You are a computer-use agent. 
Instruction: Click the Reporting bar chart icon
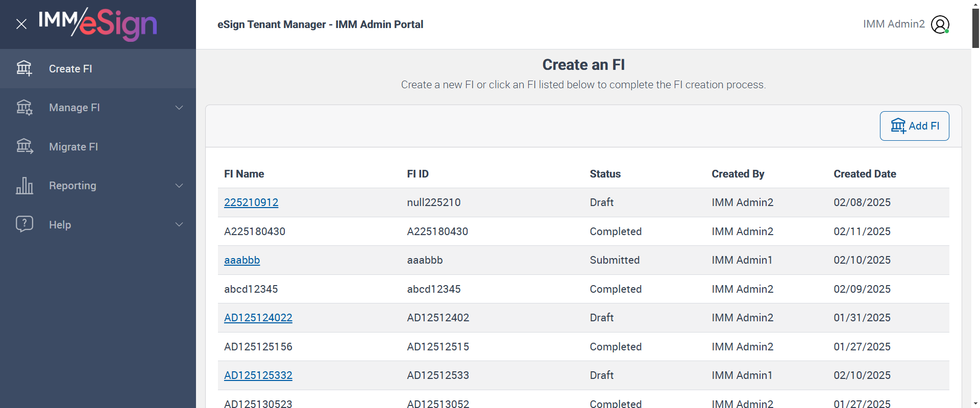point(24,186)
